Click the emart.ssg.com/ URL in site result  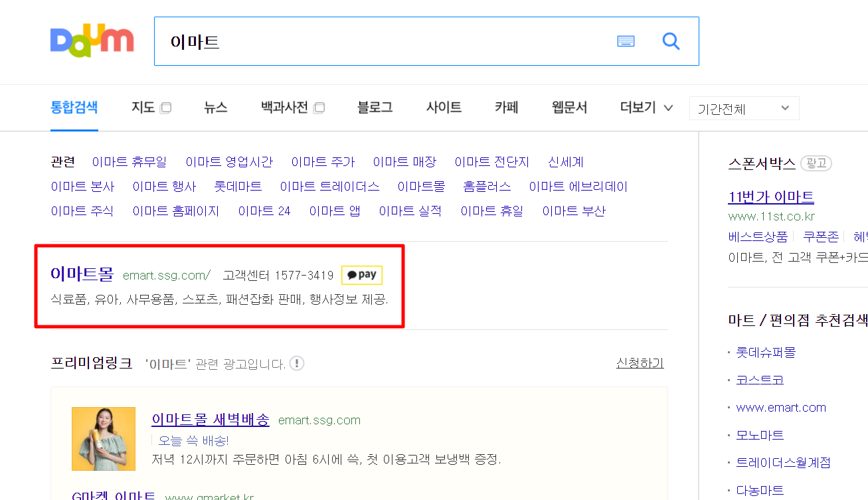pos(167,275)
